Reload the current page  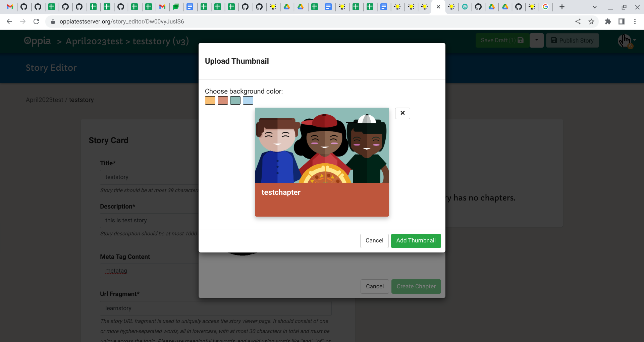(36, 21)
